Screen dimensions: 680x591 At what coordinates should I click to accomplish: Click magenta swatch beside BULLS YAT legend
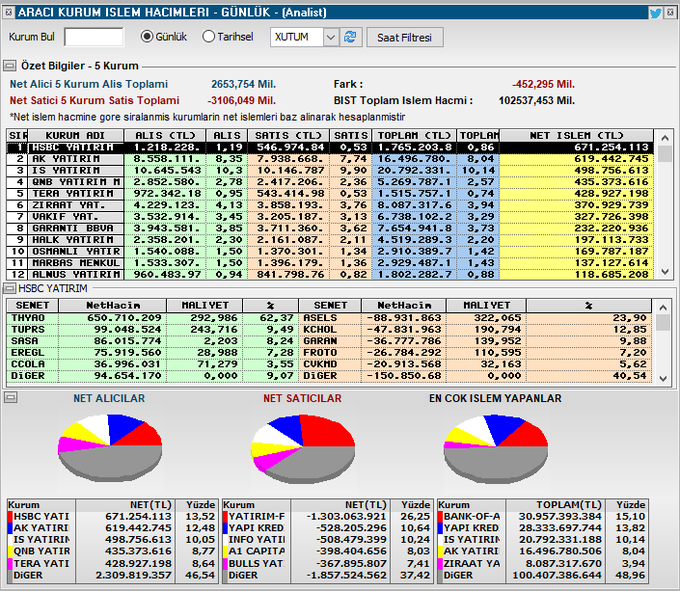point(225,564)
